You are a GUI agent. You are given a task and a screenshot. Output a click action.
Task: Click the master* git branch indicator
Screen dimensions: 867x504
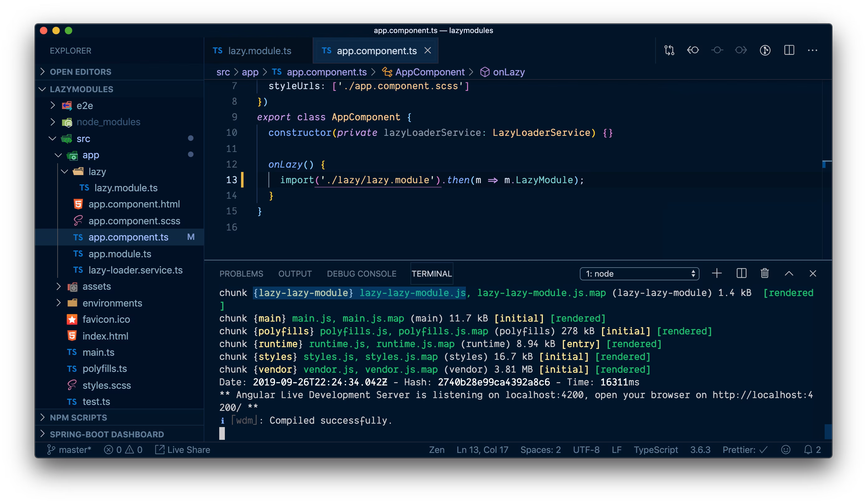click(69, 449)
